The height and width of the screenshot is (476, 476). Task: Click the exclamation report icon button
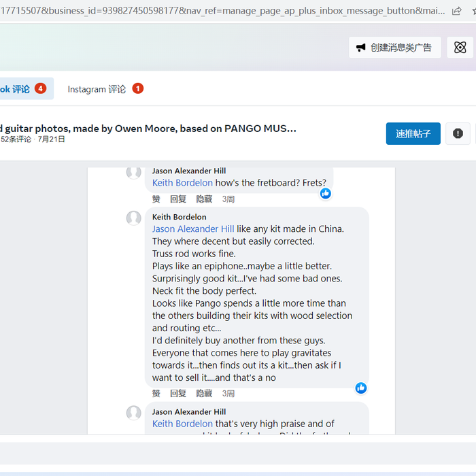point(458,134)
